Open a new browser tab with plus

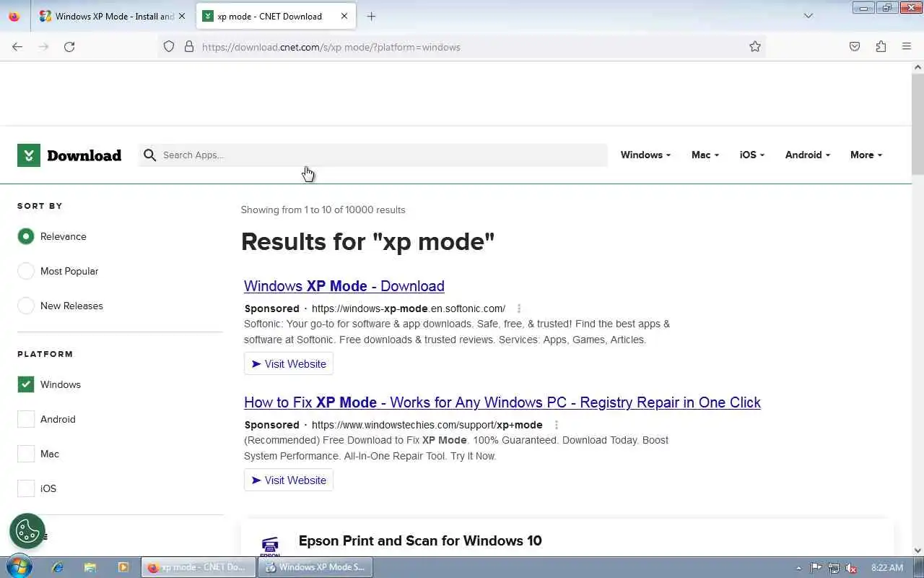point(371,16)
